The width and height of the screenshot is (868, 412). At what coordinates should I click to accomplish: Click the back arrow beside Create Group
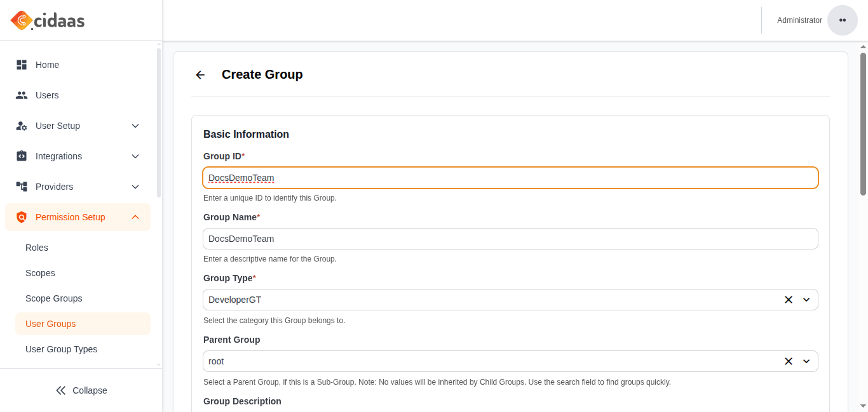click(x=200, y=75)
